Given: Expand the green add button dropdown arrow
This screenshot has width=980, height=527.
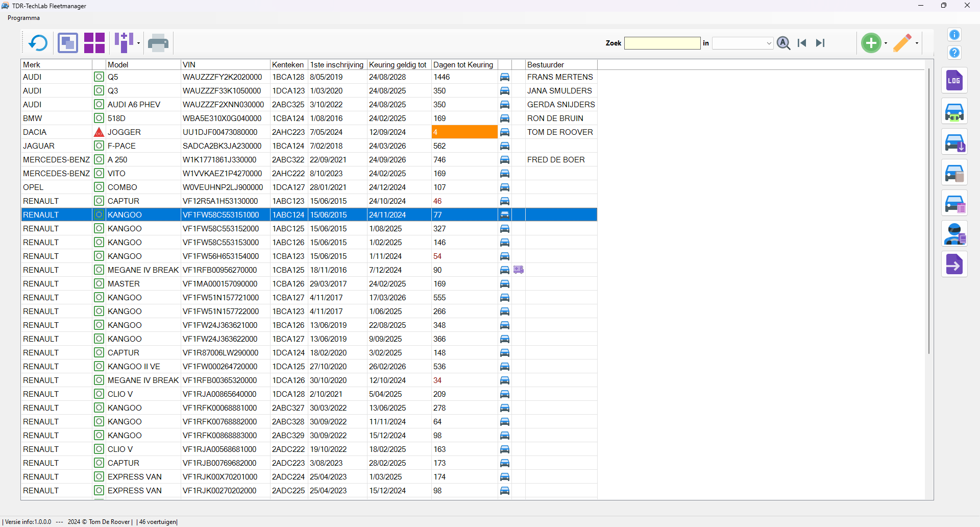Looking at the screenshot, I should coord(886,43).
